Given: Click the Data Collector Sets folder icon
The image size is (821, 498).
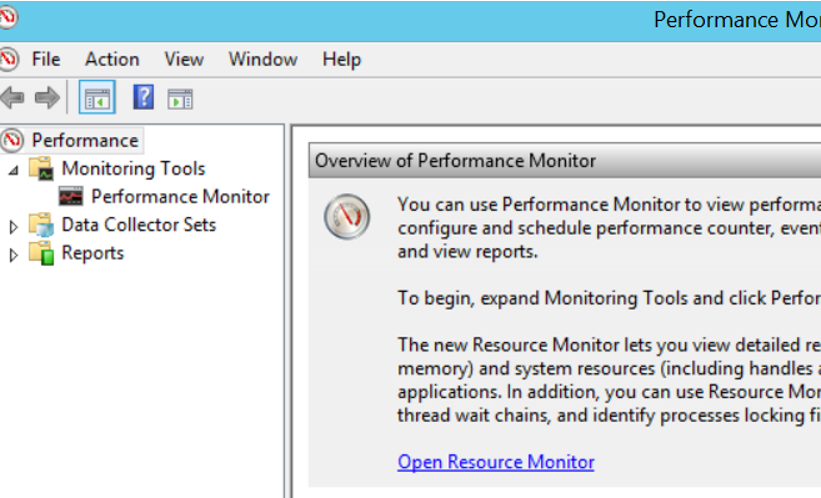Looking at the screenshot, I should pos(41,225).
